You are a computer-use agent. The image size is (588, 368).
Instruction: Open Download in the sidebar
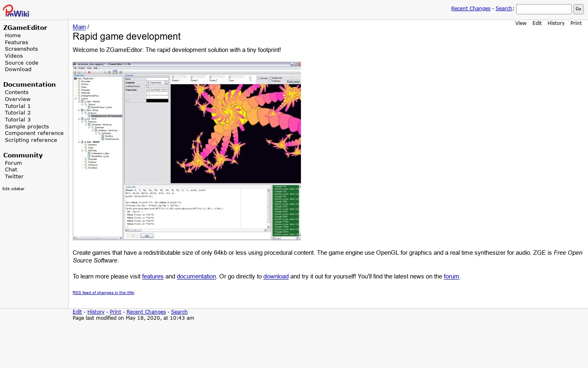pyautogui.click(x=18, y=70)
